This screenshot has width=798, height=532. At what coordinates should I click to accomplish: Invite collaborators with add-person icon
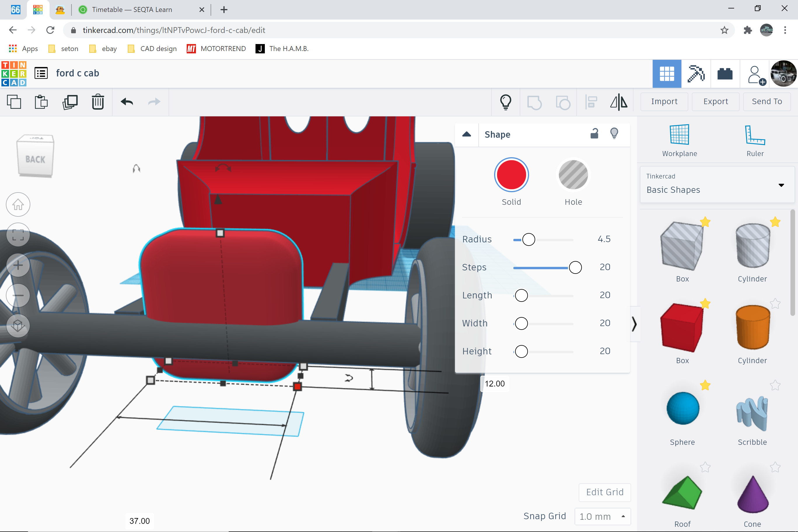click(756, 75)
